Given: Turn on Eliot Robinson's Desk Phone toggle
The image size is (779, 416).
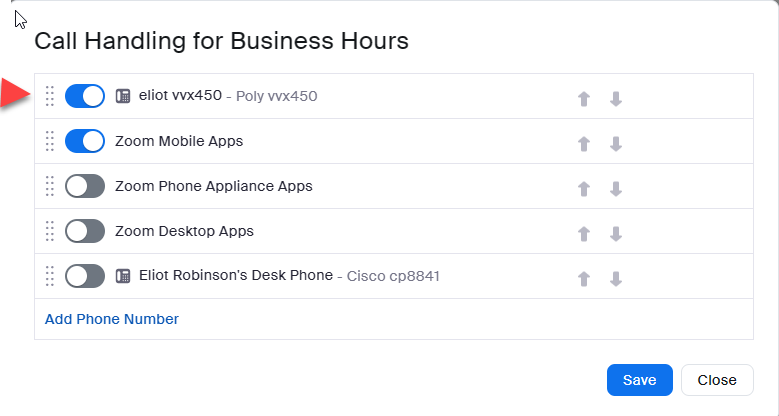Looking at the screenshot, I should point(85,275).
